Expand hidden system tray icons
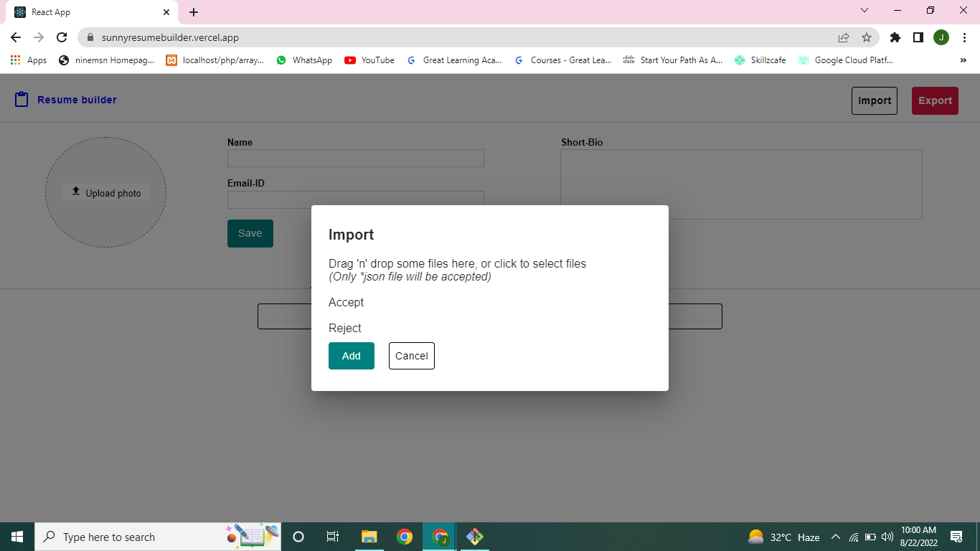This screenshot has width=980, height=551. (835, 537)
